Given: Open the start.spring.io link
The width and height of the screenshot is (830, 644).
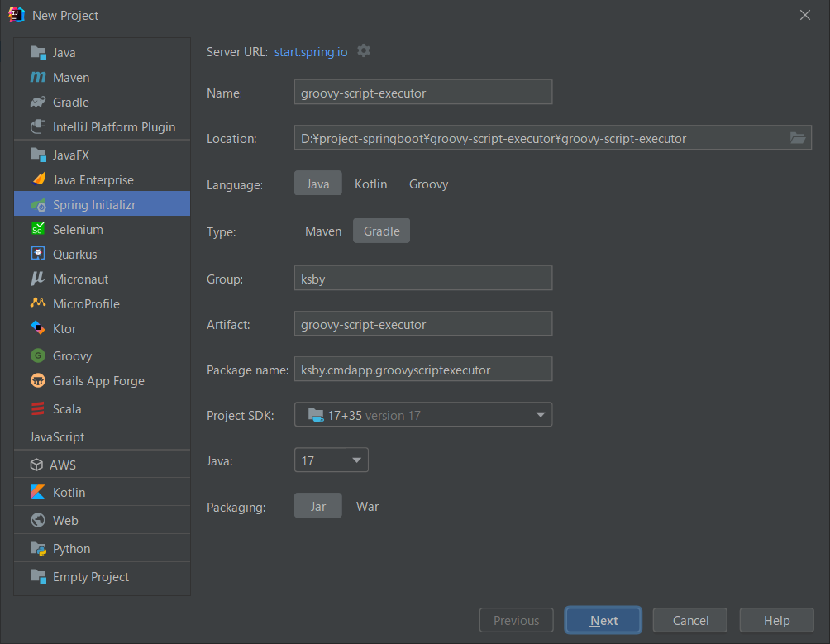Looking at the screenshot, I should tap(311, 52).
